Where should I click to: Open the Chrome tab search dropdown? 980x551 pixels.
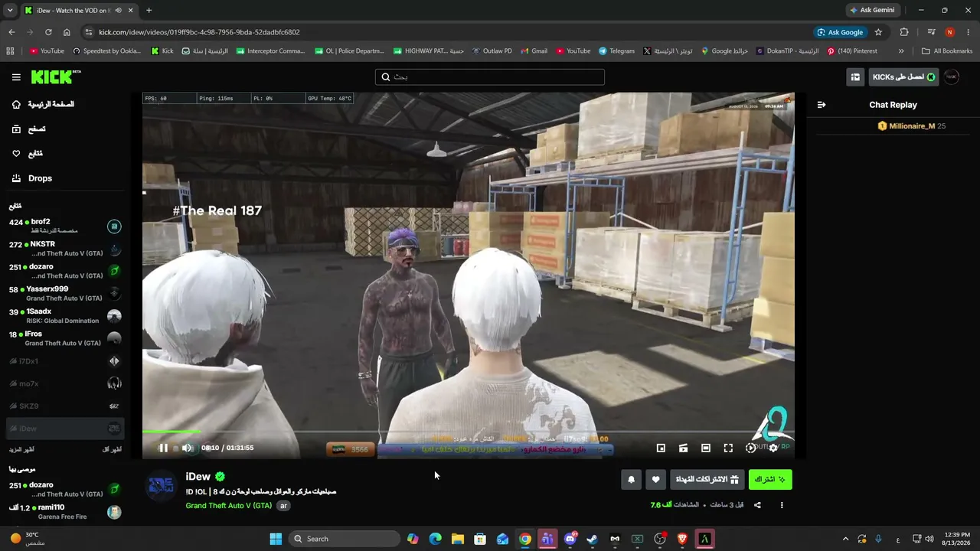(10, 11)
